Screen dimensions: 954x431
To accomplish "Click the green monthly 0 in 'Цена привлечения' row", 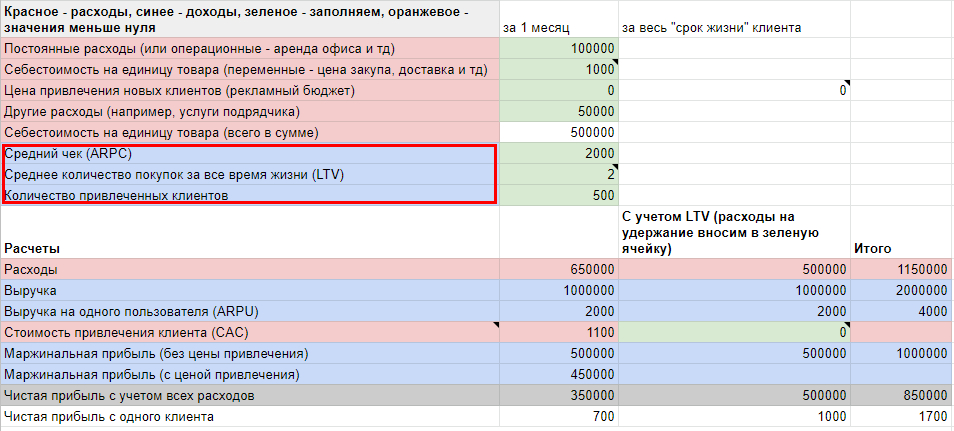I will coord(559,91).
